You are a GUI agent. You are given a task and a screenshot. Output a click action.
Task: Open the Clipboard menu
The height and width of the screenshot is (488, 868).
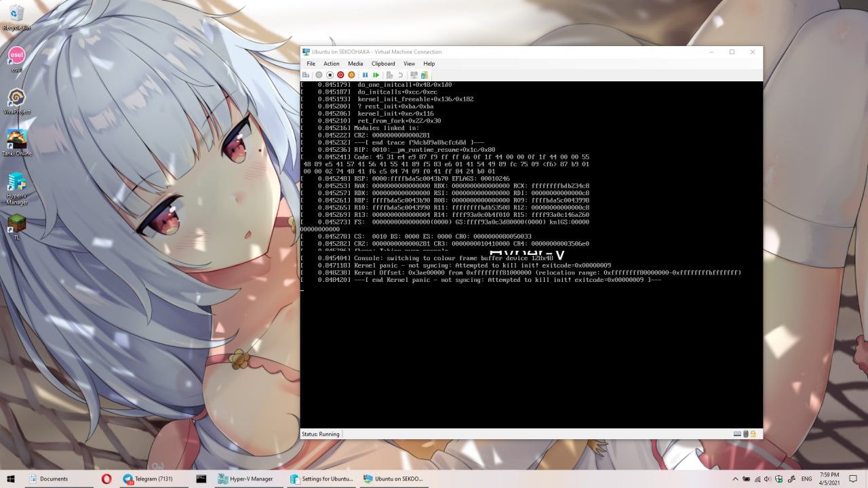tap(383, 64)
